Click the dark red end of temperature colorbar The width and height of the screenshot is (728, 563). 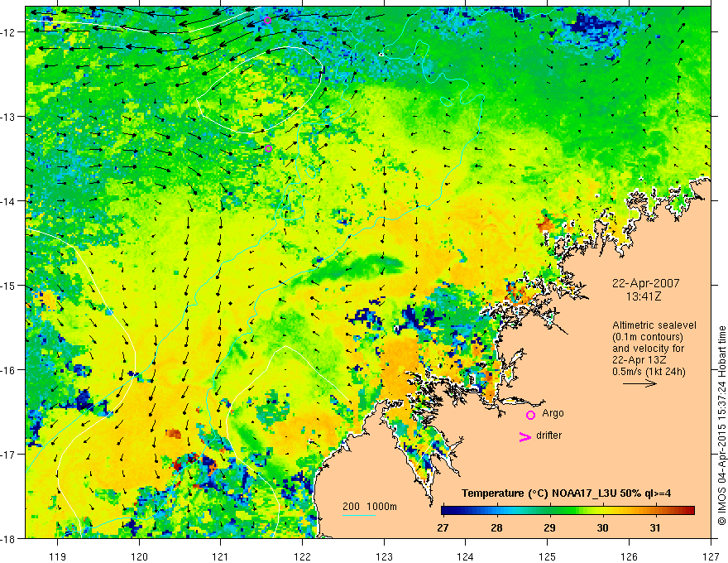(x=691, y=511)
